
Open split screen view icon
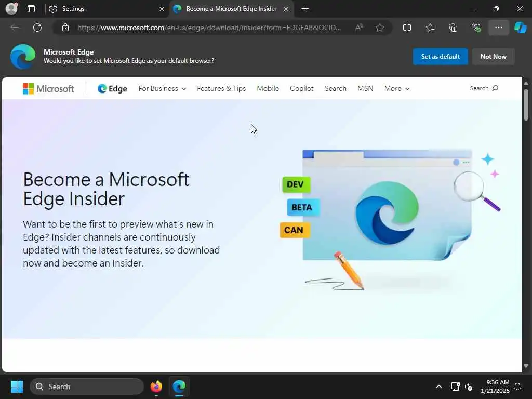click(407, 28)
